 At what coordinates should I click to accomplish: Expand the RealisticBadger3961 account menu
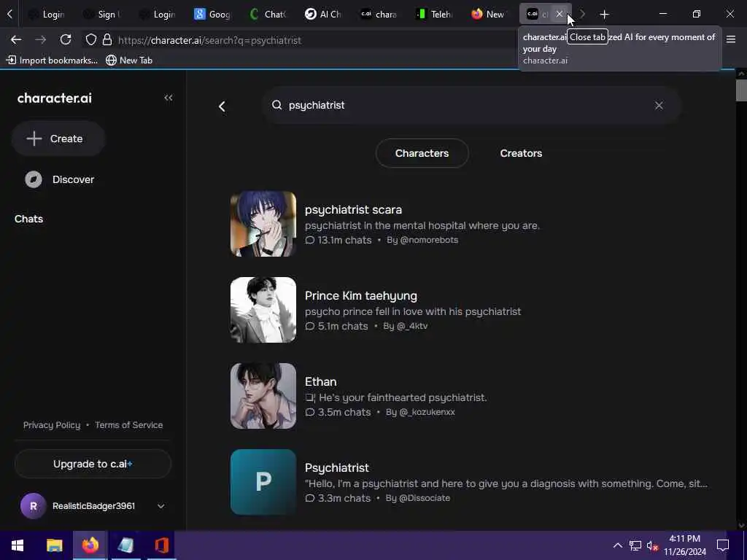161,506
